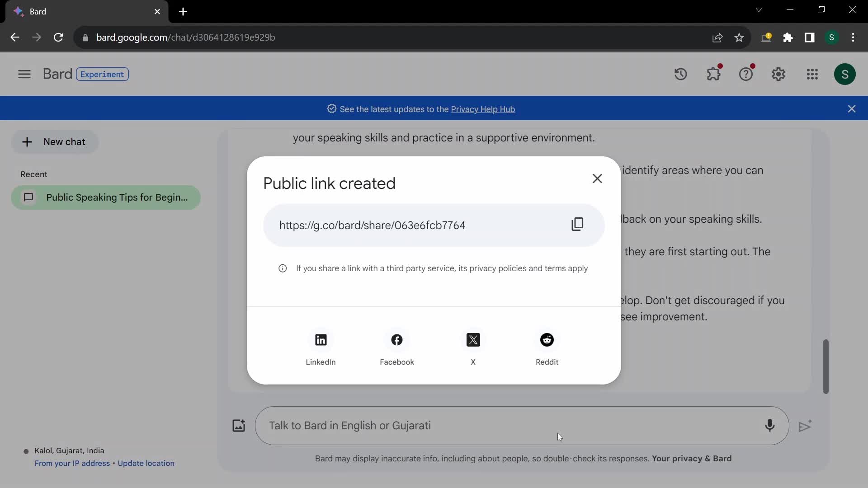Open Google account avatar S

click(x=844, y=74)
